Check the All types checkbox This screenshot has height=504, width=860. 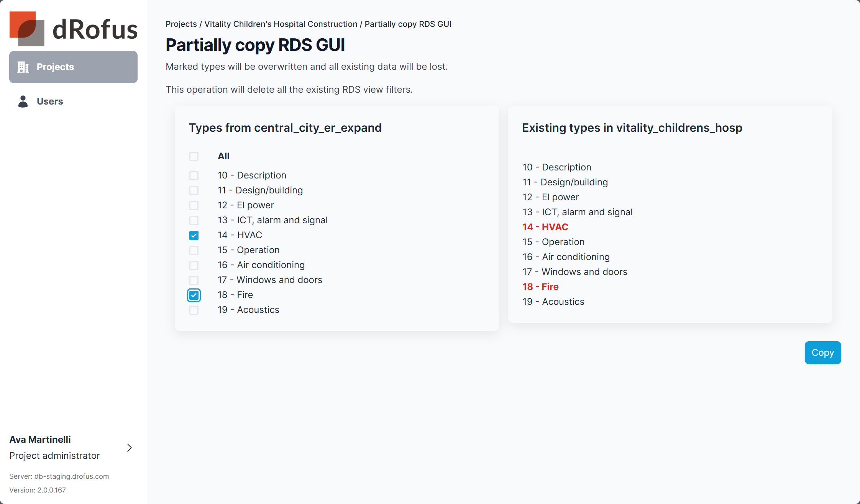(194, 156)
